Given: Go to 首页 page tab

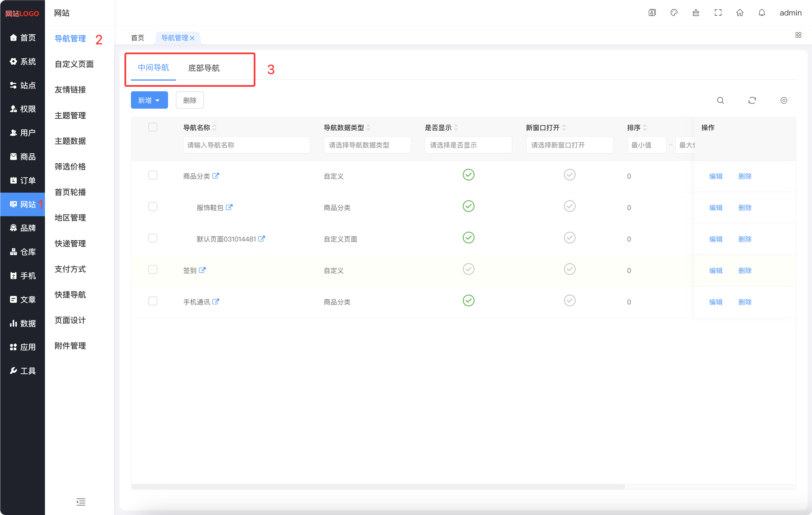Looking at the screenshot, I should pos(138,38).
